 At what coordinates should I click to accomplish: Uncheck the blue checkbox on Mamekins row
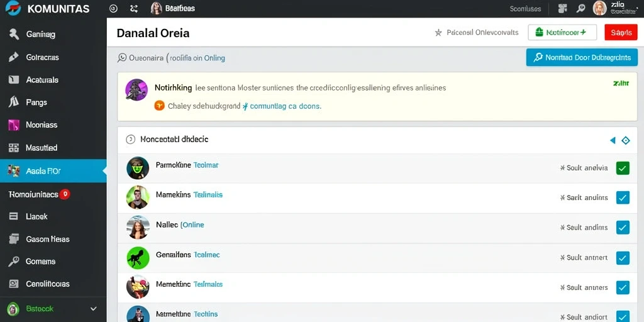coord(623,197)
